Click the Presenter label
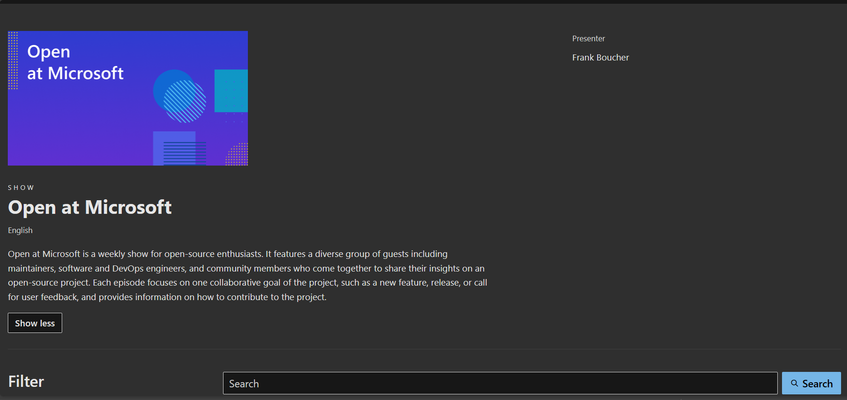Screen dimensions: 847x400 pyautogui.click(x=588, y=38)
